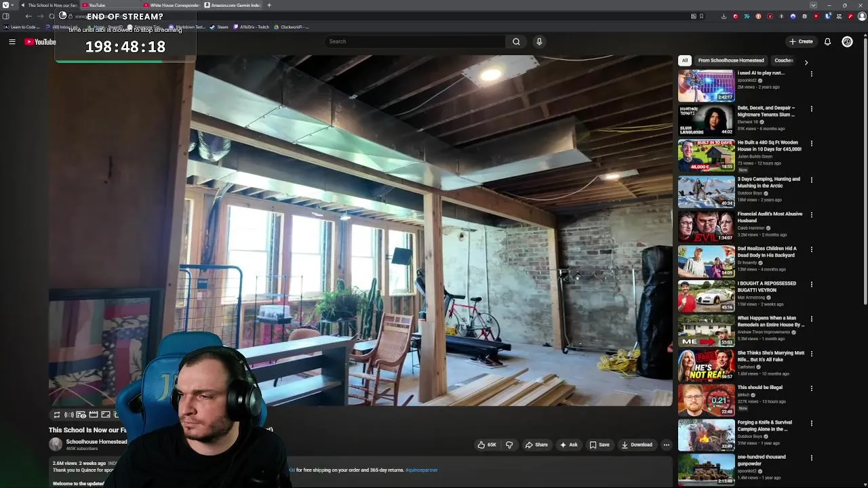The image size is (868, 488).
Task: Open 'Debt, Deceit, and Despair' video title
Action: (x=766, y=111)
